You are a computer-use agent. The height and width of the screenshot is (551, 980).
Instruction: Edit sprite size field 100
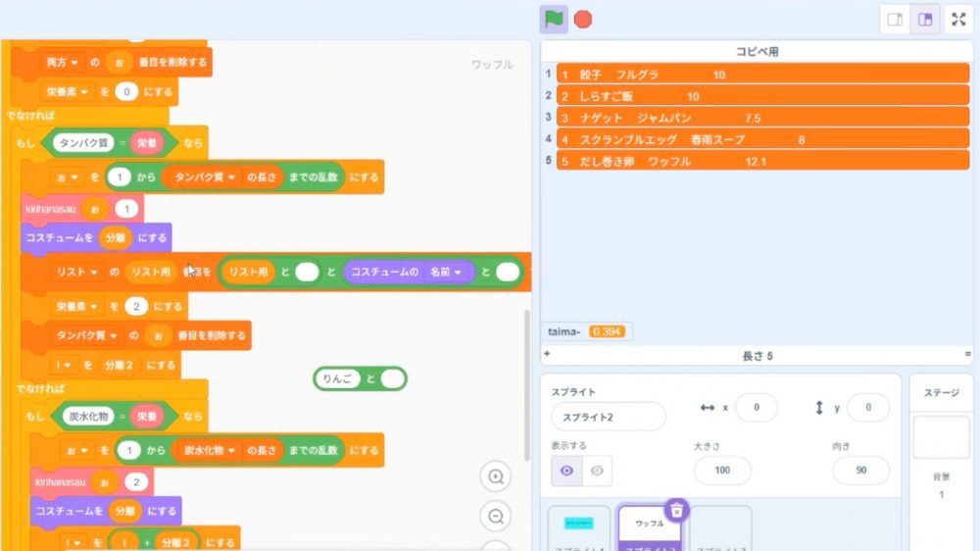722,471
